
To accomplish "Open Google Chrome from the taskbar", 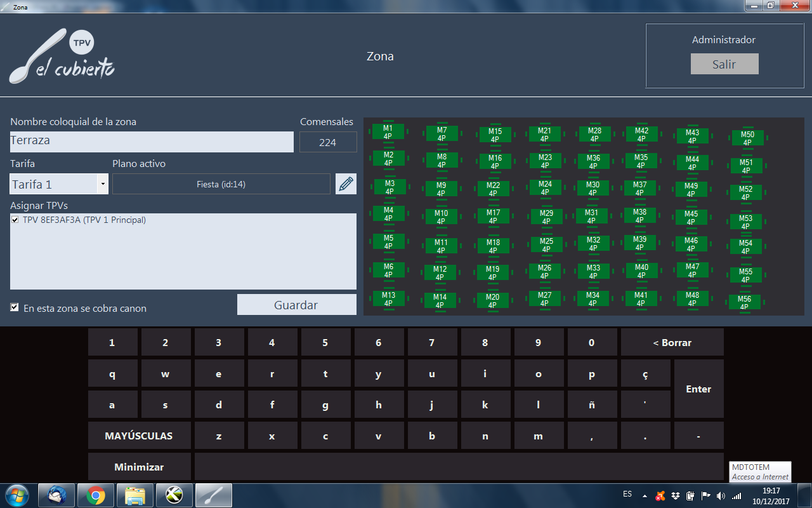I will 96,495.
